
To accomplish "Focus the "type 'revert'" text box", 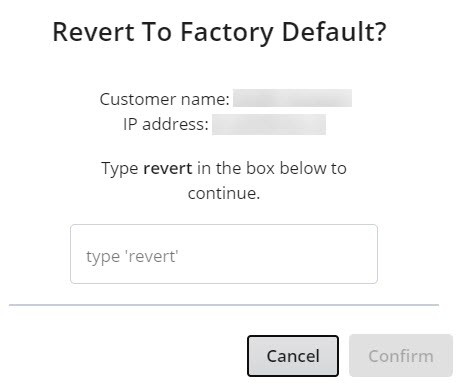I will point(224,254).
